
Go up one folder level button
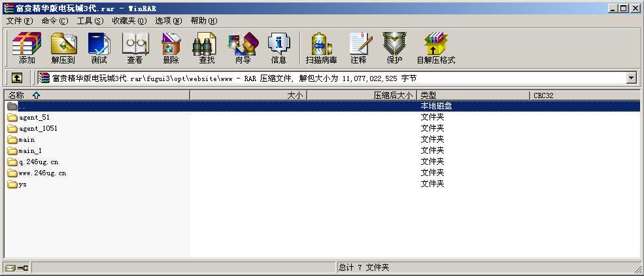point(16,78)
